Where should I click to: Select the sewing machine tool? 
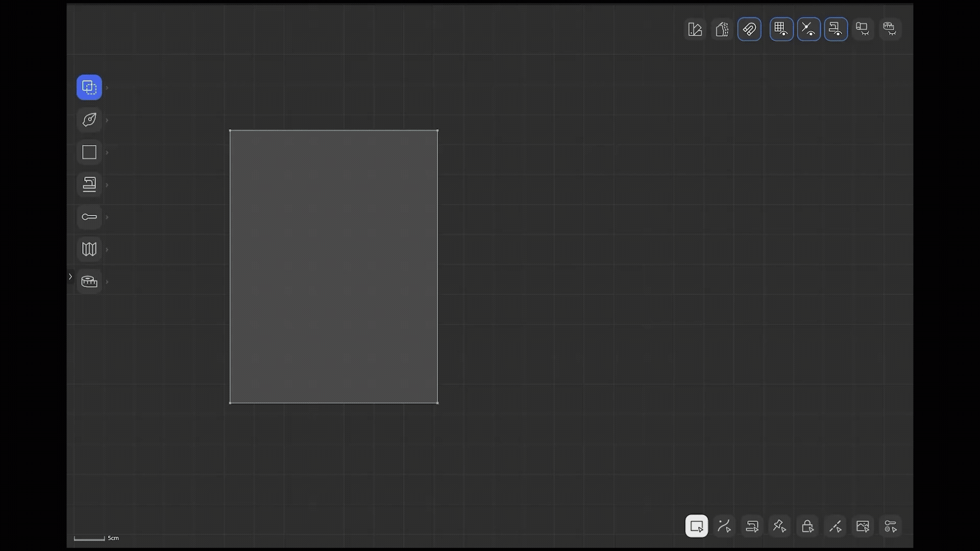pyautogui.click(x=89, y=185)
